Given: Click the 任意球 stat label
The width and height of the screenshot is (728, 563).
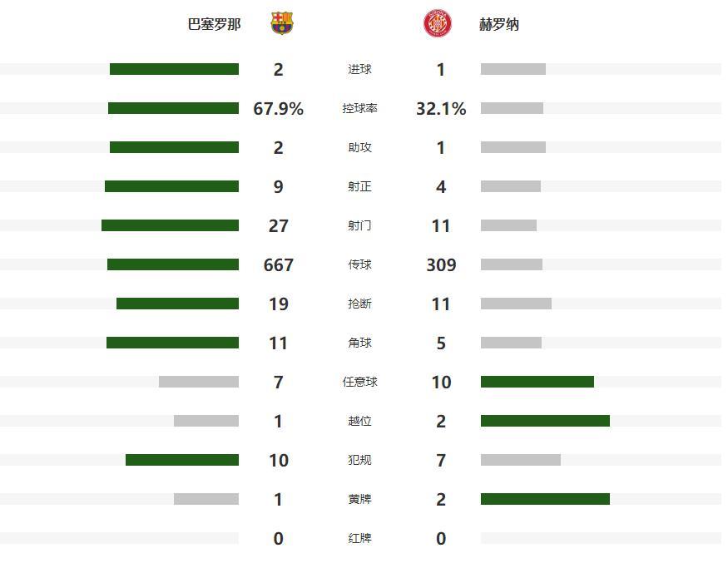Looking at the screenshot, I should (359, 382).
